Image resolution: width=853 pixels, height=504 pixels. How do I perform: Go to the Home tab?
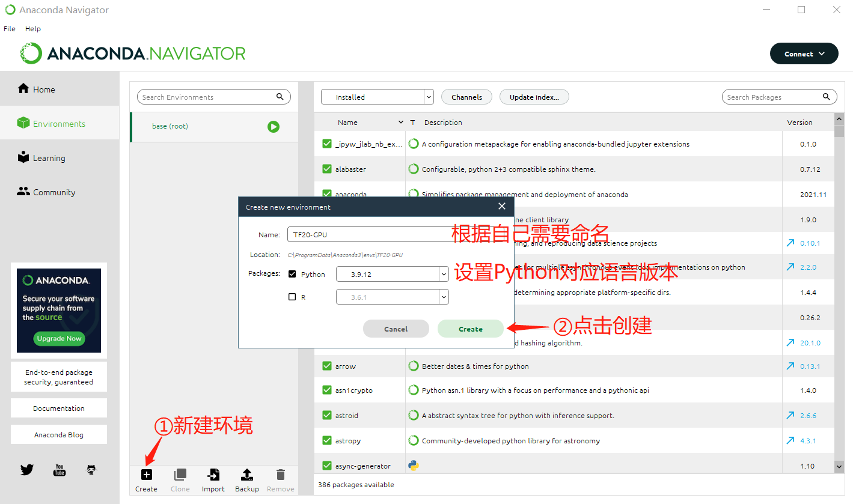click(60, 89)
